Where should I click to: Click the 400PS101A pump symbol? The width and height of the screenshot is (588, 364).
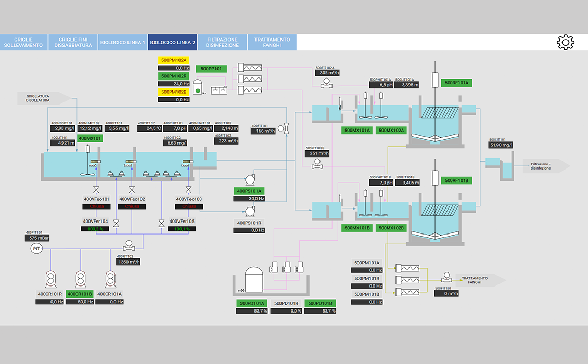click(x=249, y=178)
